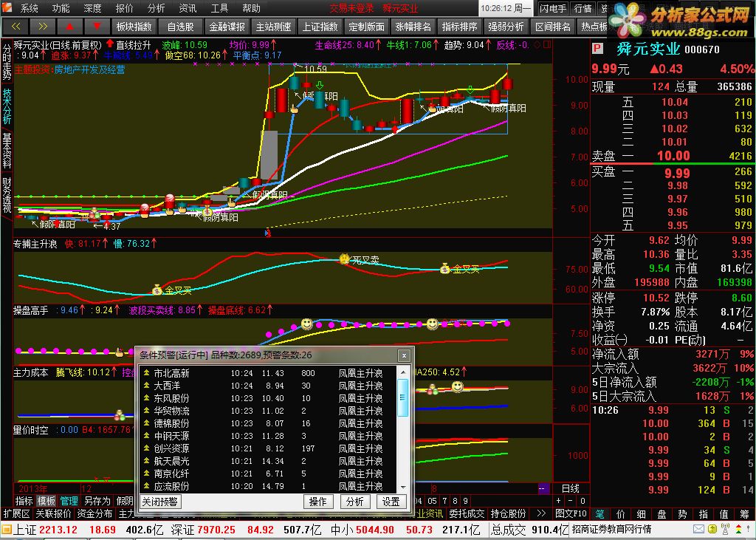Open the 功能 menu

click(x=61, y=8)
